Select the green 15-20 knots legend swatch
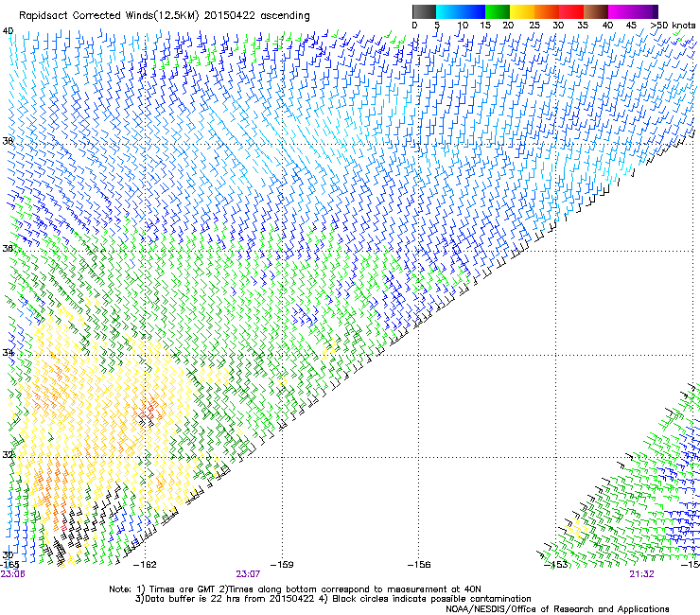Image resolution: width=700 pixels, height=615 pixels. (x=498, y=11)
